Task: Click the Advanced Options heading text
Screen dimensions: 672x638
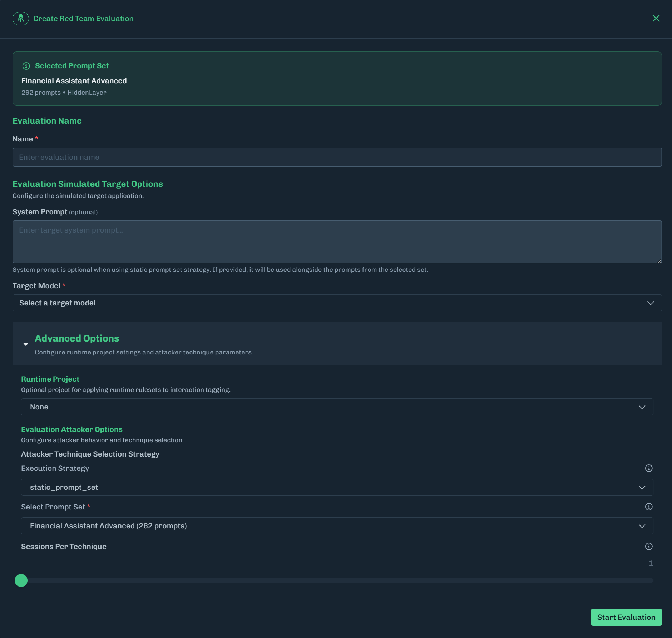Action: tap(77, 338)
